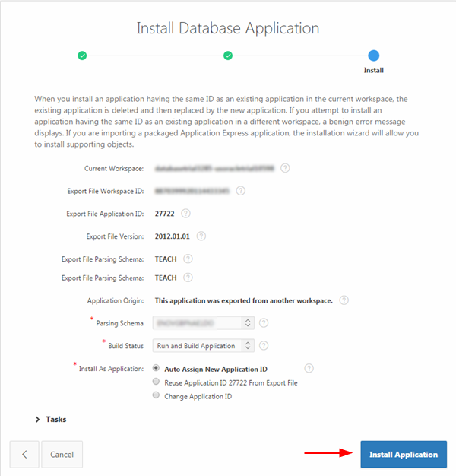Click Install Application button
Image resolution: width=456 pixels, height=476 pixels.
(404, 455)
